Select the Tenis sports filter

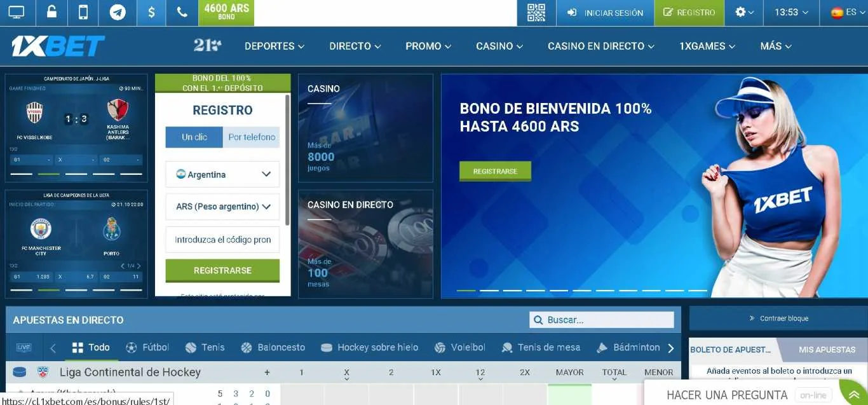tap(205, 347)
